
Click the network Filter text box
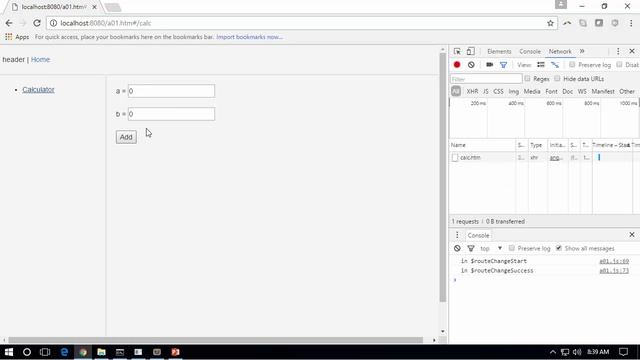486,79
